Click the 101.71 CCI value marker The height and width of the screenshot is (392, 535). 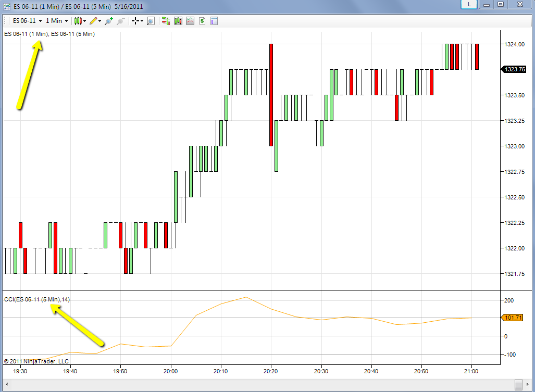512,318
